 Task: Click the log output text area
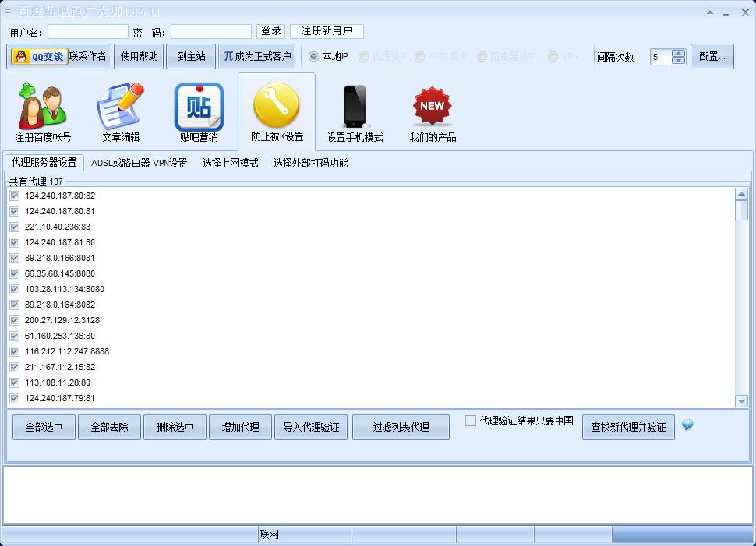click(377, 495)
